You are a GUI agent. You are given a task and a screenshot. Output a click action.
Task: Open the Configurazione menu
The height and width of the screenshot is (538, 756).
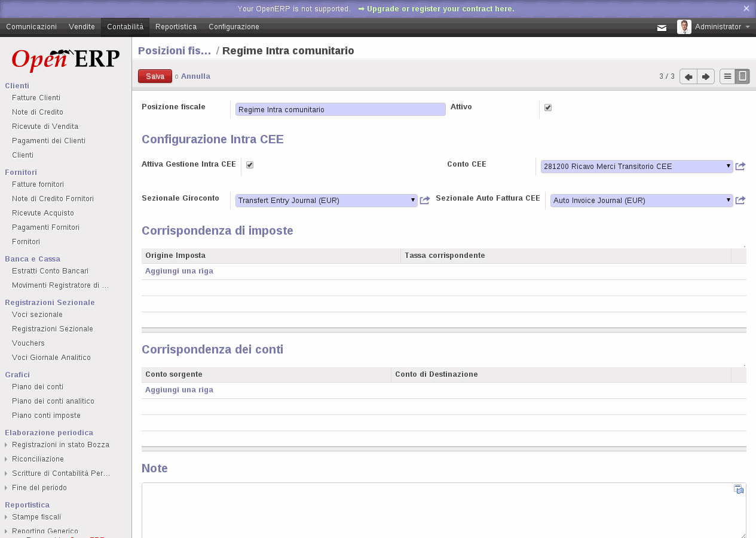(x=234, y=27)
